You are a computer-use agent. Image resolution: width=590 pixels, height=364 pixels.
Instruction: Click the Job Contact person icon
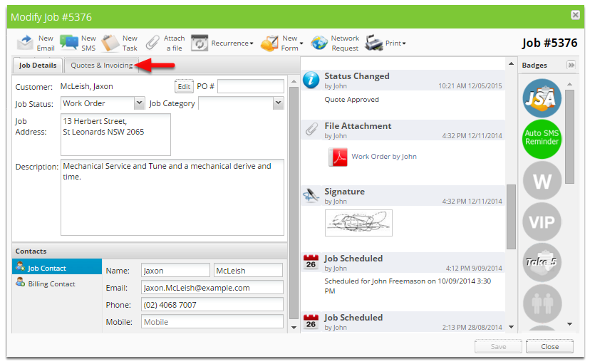point(20,266)
